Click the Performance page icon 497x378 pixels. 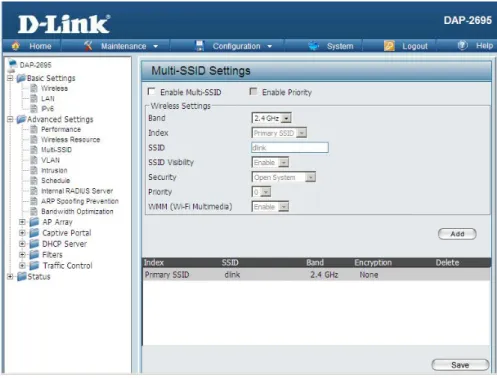tap(34, 129)
